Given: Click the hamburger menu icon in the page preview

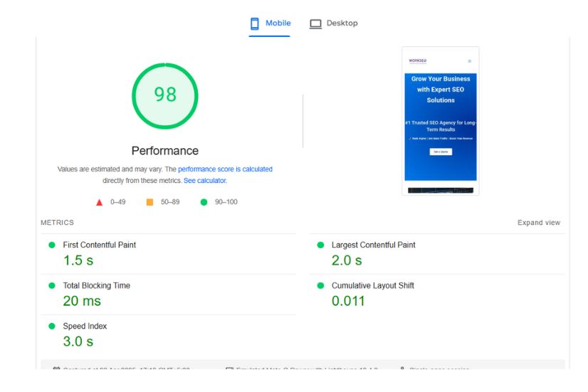Looking at the screenshot, I should (469, 61).
